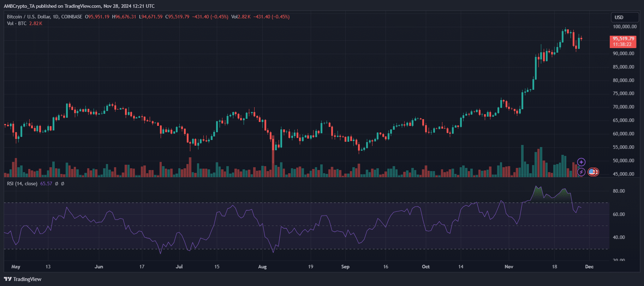Click the 100,000.00 price axis label
Image resolution: width=644 pixels, height=286 pixels.
625,27
